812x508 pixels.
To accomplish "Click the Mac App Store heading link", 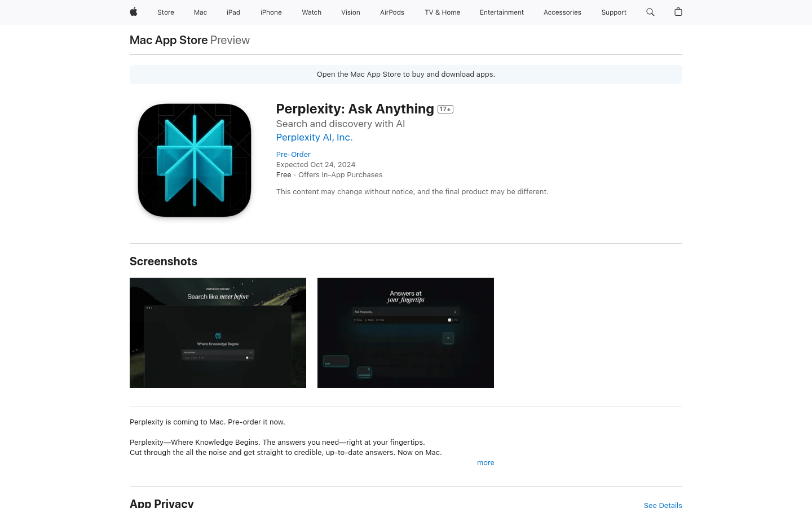I will click(169, 40).
